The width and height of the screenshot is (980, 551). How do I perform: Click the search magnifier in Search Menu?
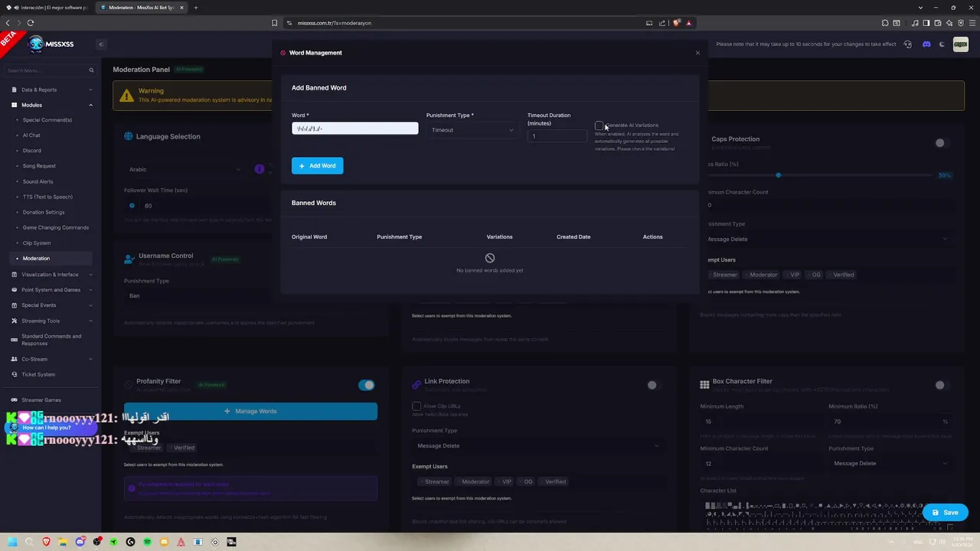tap(91, 70)
